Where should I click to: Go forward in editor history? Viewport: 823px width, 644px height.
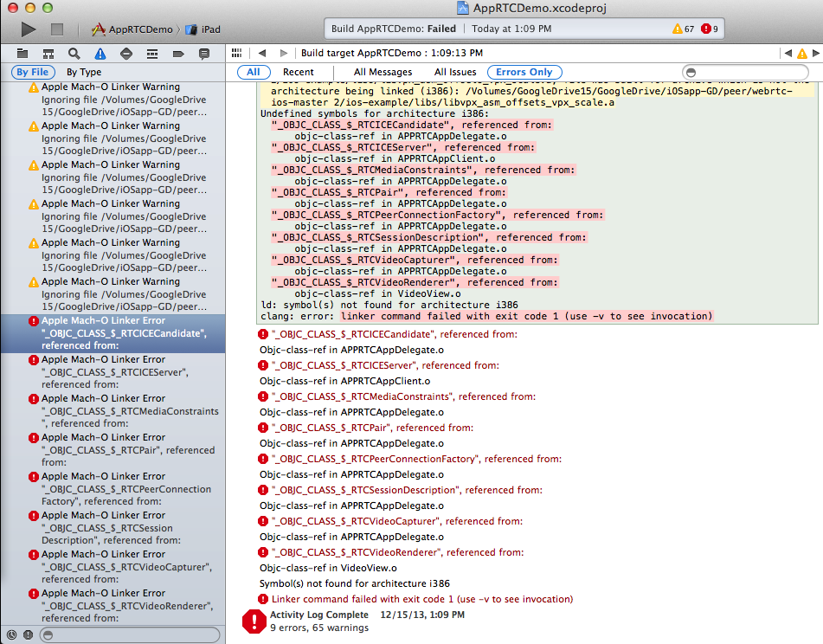(x=284, y=53)
